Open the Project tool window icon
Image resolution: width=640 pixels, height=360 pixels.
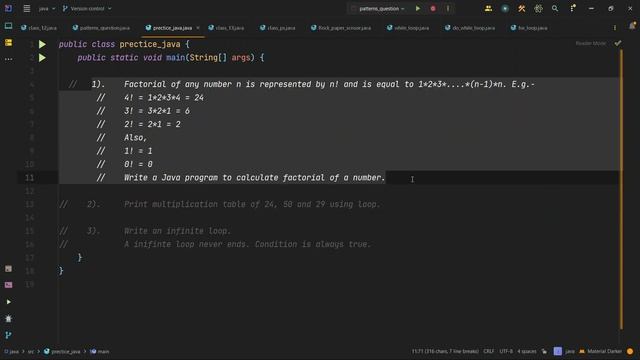tap(8, 26)
